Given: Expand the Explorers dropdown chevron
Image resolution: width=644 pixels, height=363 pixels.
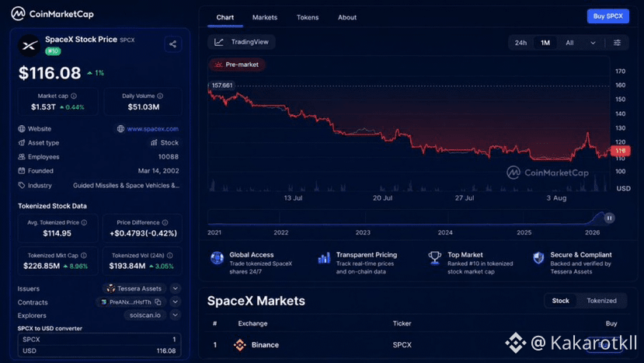Looking at the screenshot, I should 176,315.
